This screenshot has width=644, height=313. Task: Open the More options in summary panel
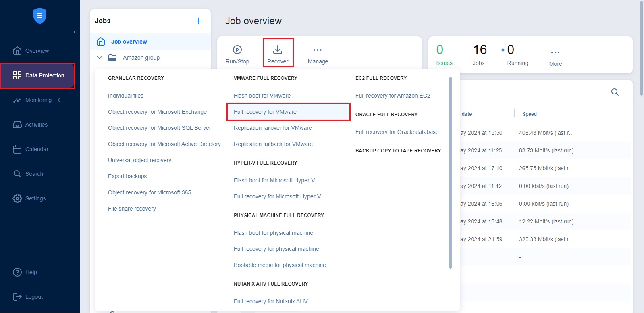[555, 53]
